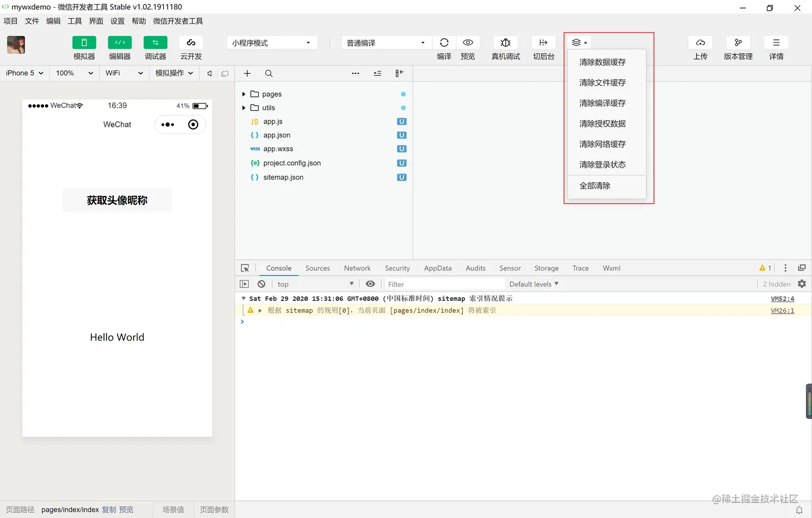The height and width of the screenshot is (518, 812).
Task: Collapse the file tree panel icon
Action: coord(400,74)
